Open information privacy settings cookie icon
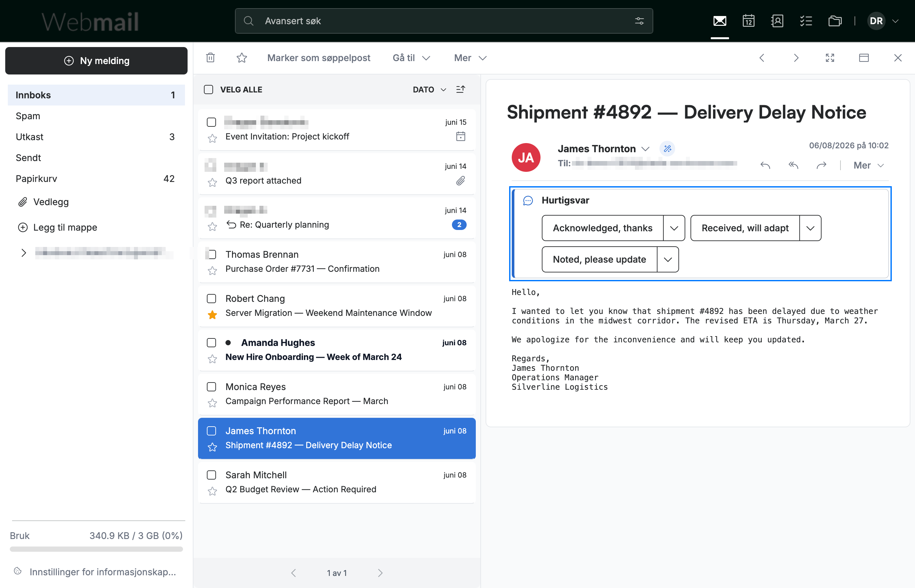Image resolution: width=915 pixels, height=588 pixels. tap(18, 571)
